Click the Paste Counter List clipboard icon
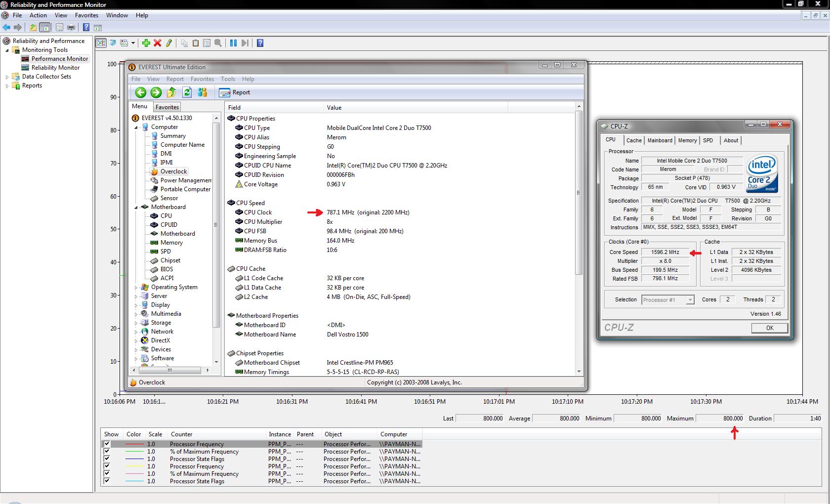Screen dimensions: 830x504 (196, 43)
